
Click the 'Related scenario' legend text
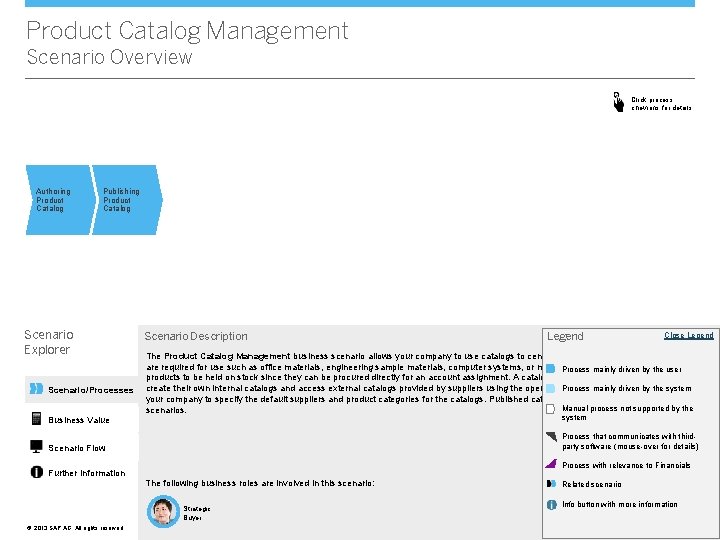(592, 484)
